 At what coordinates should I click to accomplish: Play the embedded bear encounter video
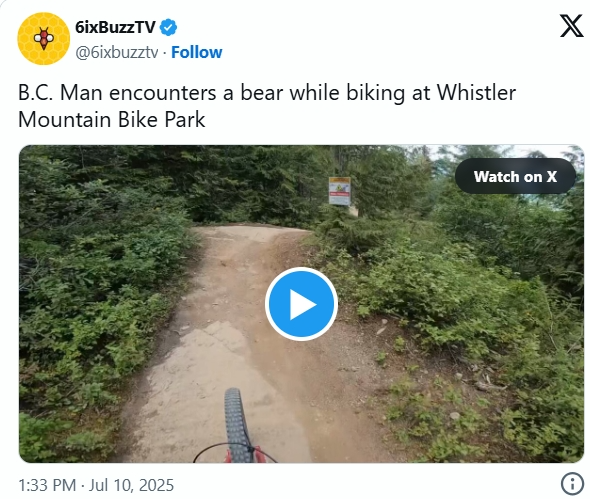point(301,304)
